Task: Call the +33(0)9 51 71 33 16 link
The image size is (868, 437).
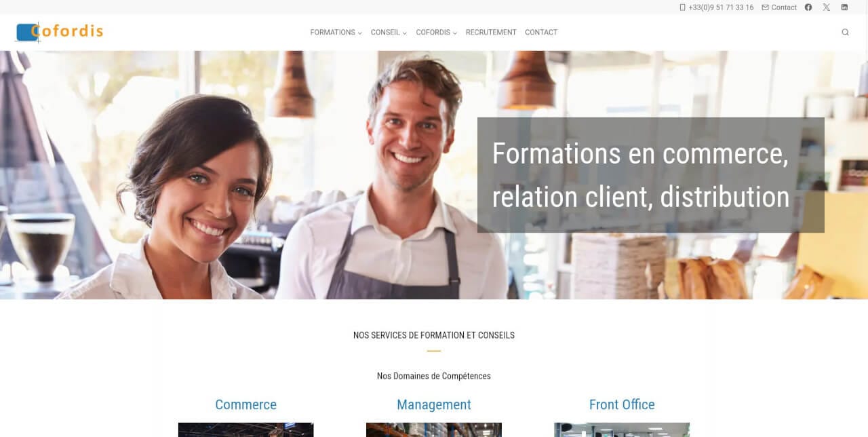Action: click(x=721, y=7)
